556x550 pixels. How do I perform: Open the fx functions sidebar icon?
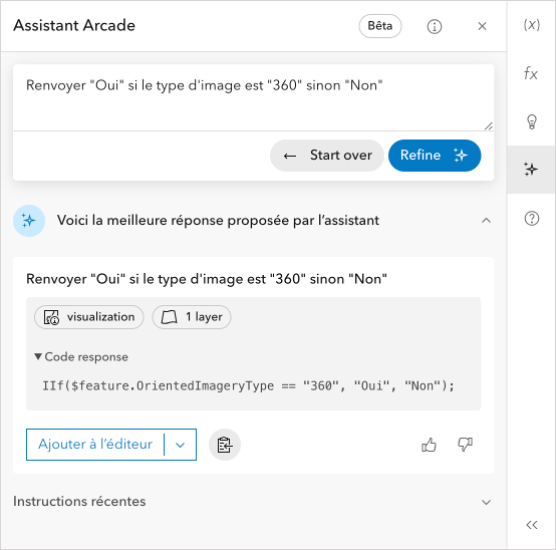(x=532, y=73)
